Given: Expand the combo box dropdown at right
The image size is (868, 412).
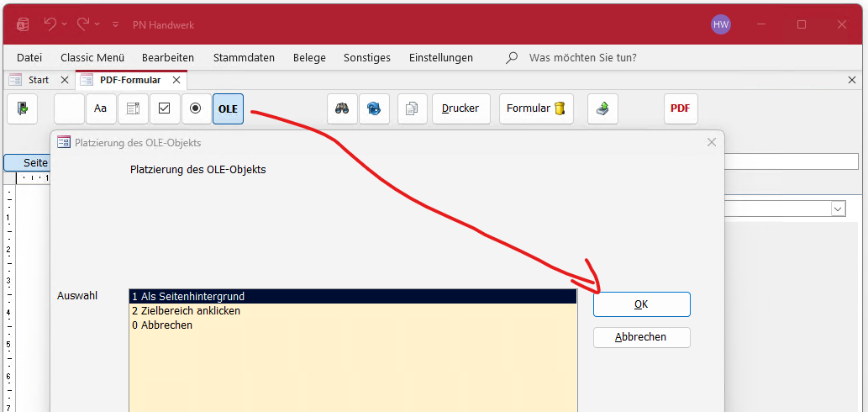Looking at the screenshot, I should pyautogui.click(x=838, y=209).
